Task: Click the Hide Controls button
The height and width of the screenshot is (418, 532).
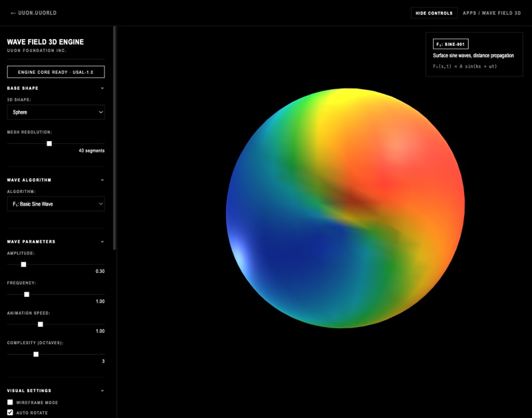Action: (x=434, y=13)
